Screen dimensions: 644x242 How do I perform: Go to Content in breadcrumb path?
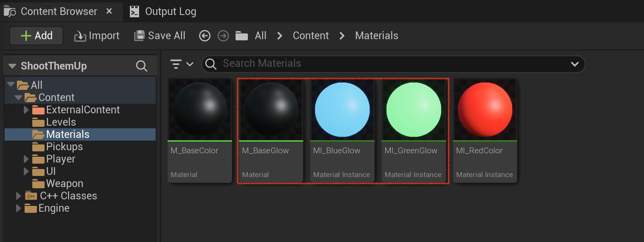click(x=310, y=36)
